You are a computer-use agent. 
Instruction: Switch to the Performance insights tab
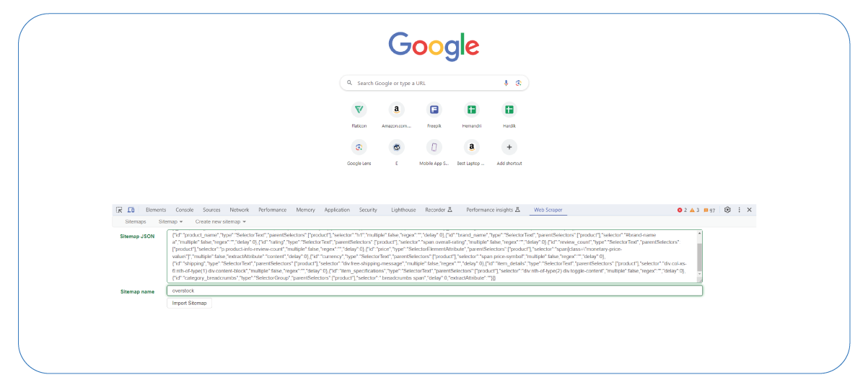pos(493,210)
